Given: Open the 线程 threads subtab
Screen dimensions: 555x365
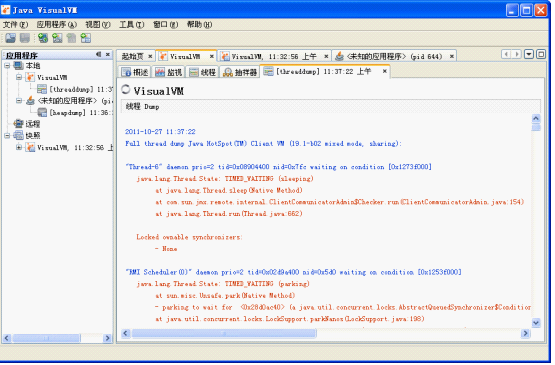Looking at the screenshot, I should coord(202,72).
